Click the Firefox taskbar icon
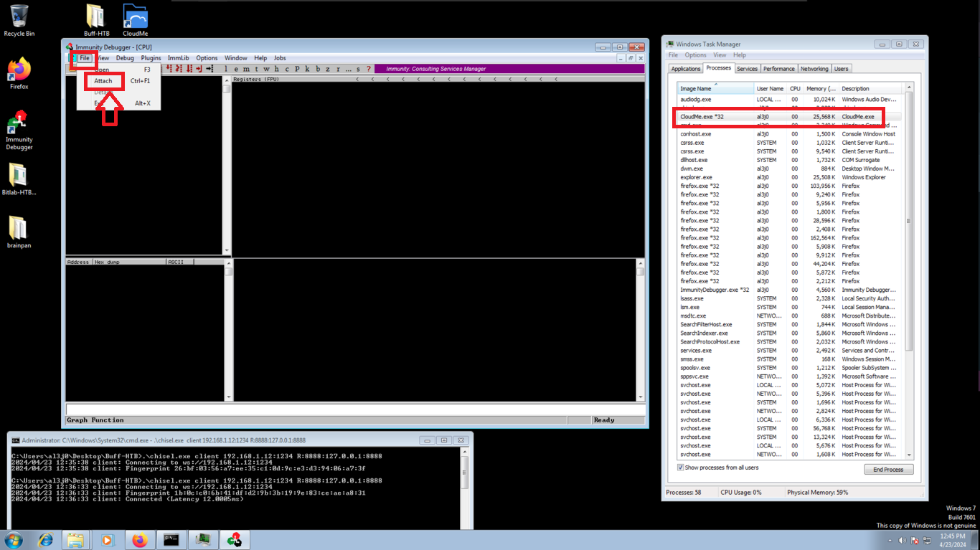The image size is (980, 550). pyautogui.click(x=139, y=540)
